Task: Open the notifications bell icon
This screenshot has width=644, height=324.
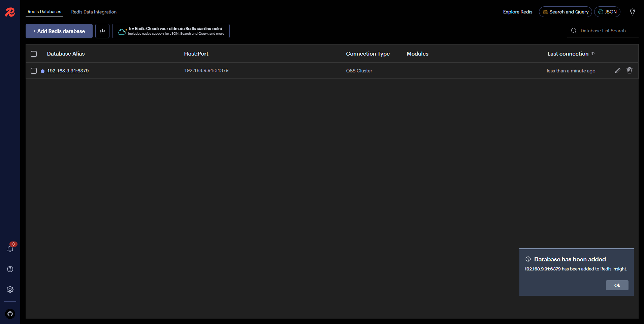Action: coord(10,249)
